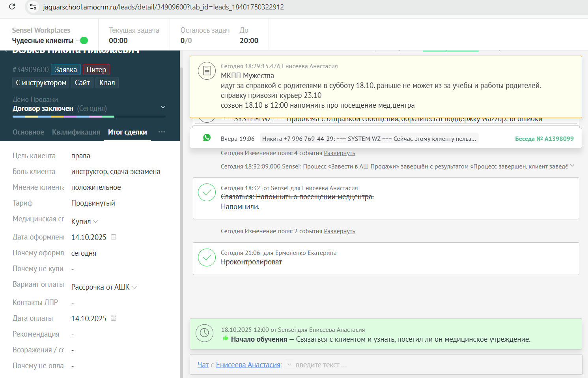Image resolution: width=588 pixels, height=378 pixels.
Task: Reload the page with the browser refresh icon
Action: click(12, 7)
